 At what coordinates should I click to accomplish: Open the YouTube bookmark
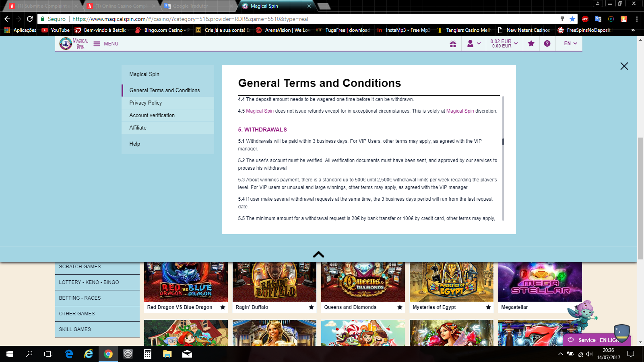click(56, 30)
